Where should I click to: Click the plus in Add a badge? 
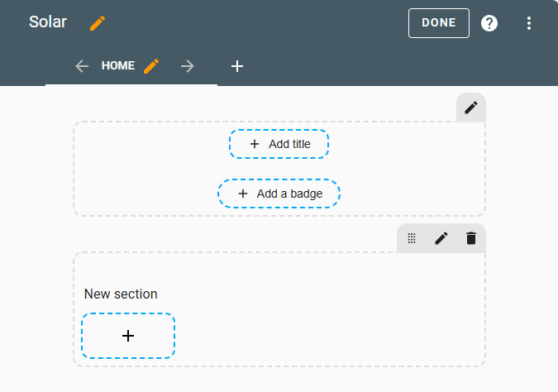pos(243,194)
